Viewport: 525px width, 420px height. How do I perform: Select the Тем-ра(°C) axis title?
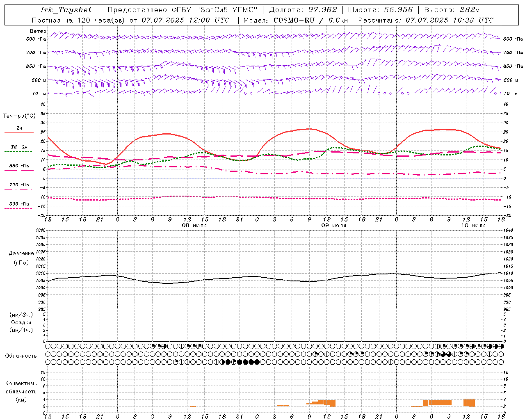[19, 116]
